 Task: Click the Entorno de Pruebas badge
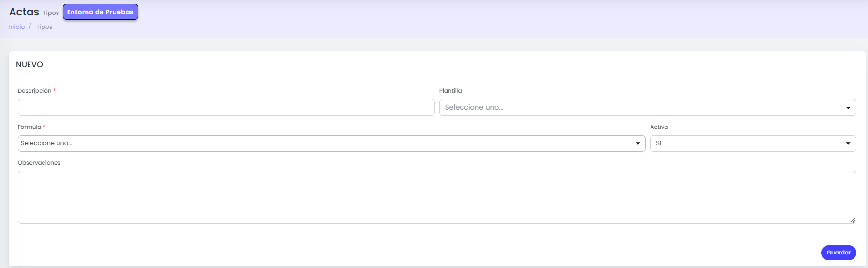[x=101, y=12]
